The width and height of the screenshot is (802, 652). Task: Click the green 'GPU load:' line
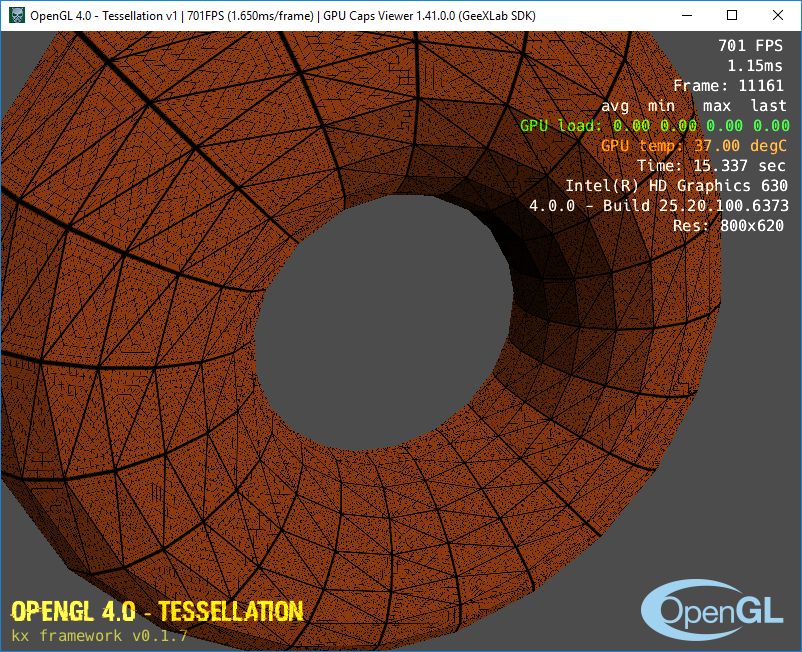pyautogui.click(x=655, y=125)
